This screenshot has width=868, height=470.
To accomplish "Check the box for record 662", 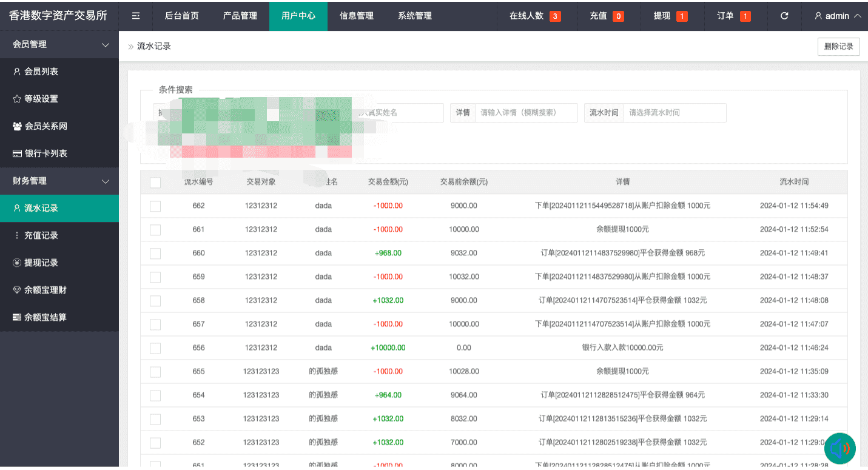I will 155,206.
